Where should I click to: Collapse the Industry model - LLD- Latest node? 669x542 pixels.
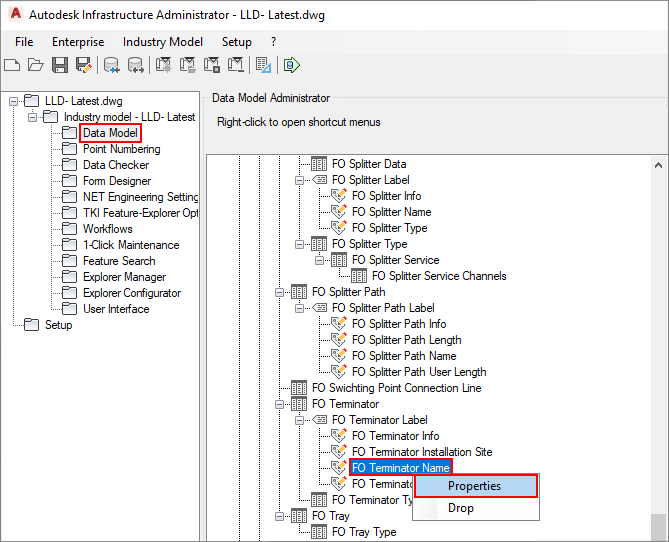point(32,117)
